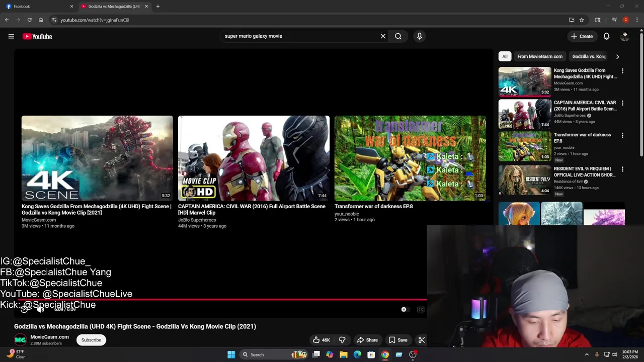Open Chrome three-dot menu
The width and height of the screenshot is (644, 362).
tap(637, 20)
